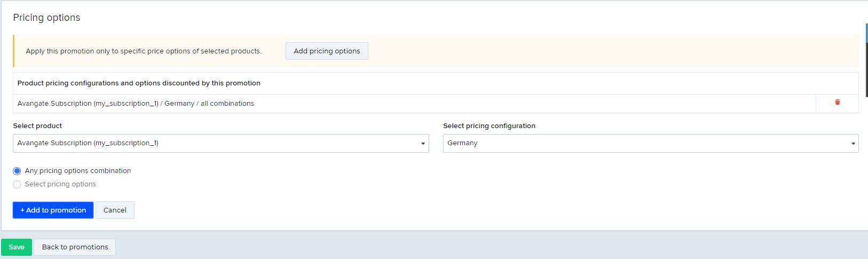Go back to promotions
This screenshot has width=868, height=259.
point(75,247)
